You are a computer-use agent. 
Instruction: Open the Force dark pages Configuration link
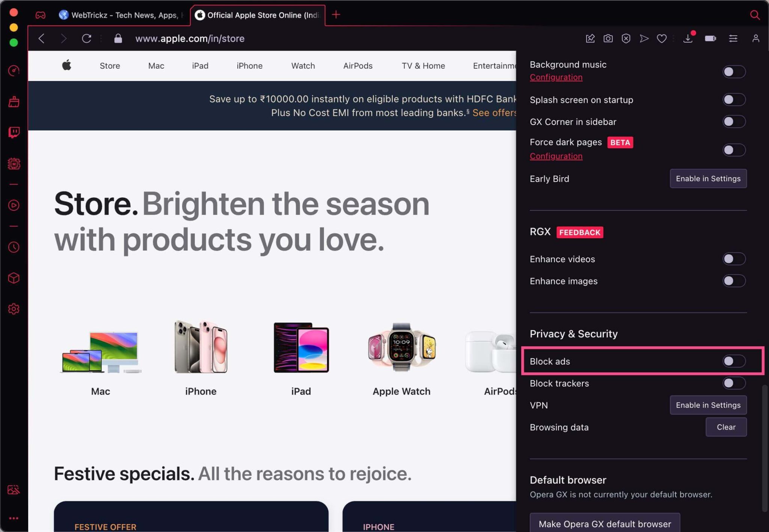556,156
